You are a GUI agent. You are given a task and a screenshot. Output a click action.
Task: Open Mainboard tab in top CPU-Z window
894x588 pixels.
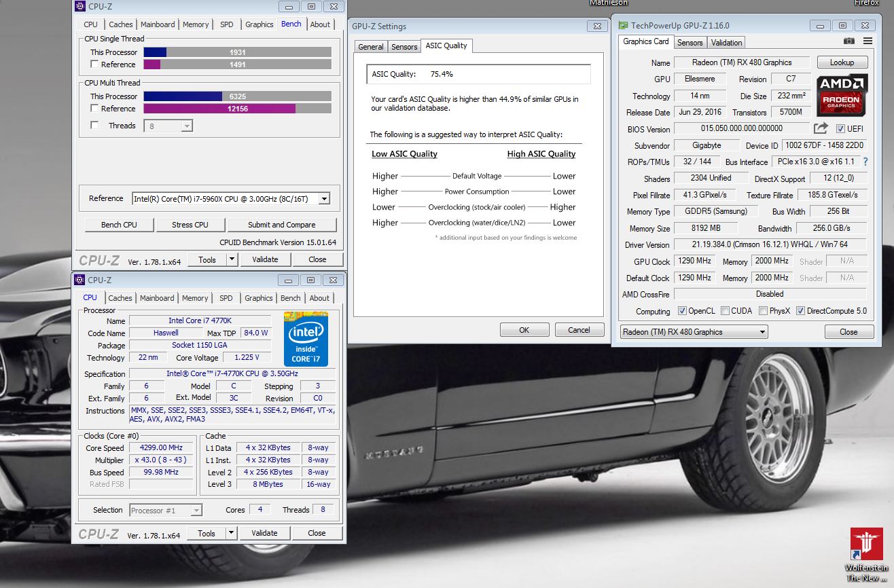[158, 24]
